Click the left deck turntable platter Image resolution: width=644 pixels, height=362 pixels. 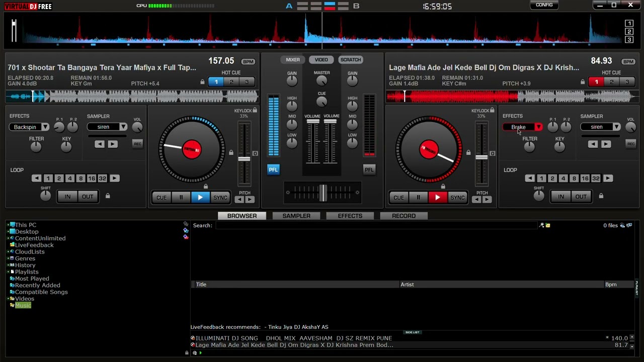[192, 150]
